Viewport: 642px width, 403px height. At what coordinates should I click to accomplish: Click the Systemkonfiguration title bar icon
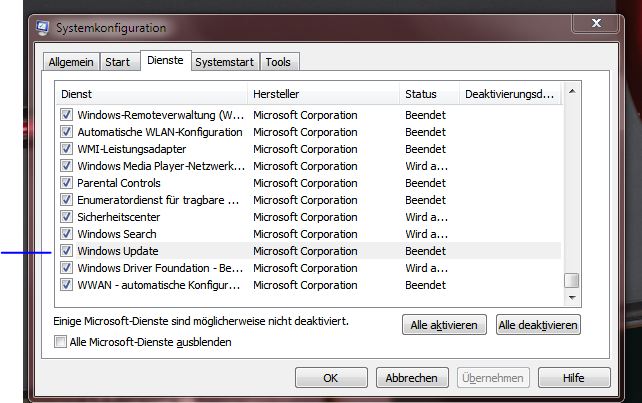[42, 27]
